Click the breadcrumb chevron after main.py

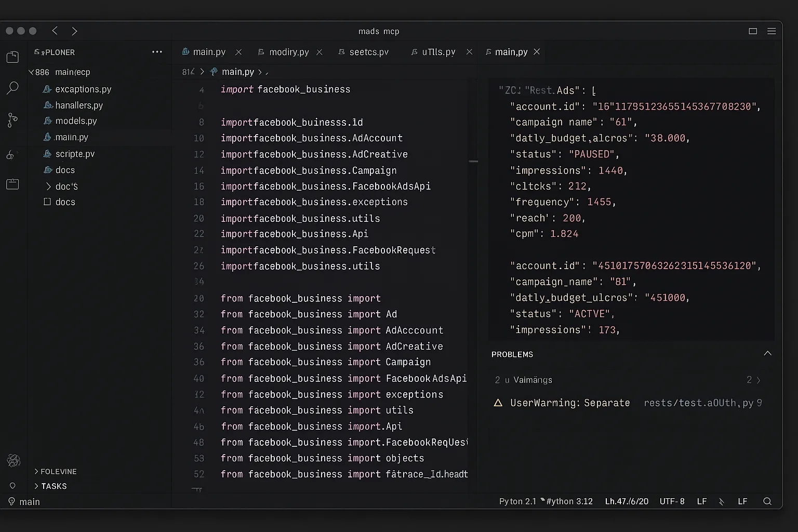[x=260, y=72]
